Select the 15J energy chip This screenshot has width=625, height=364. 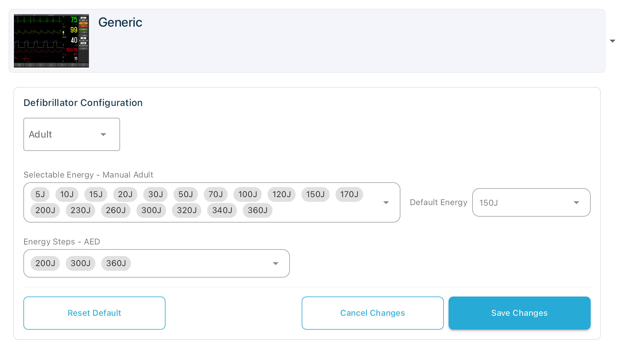(x=96, y=194)
